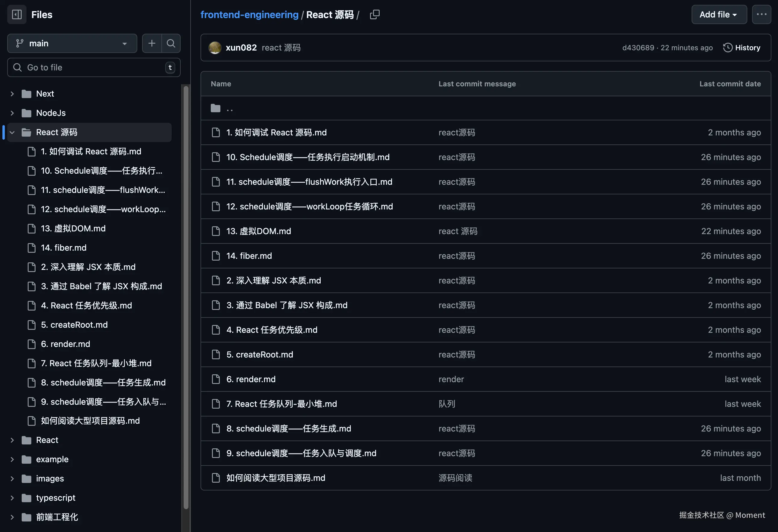
Task: Click the history clock icon
Action: pos(728,48)
